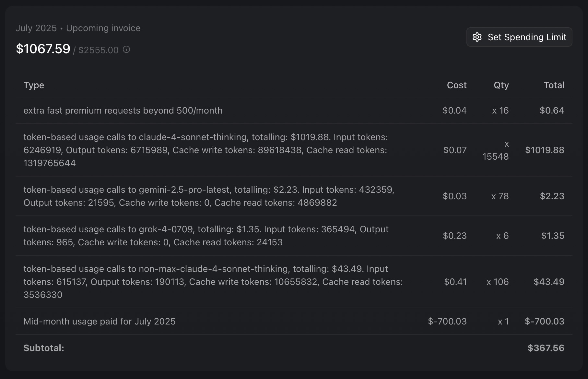Select the extra fast premium requests row
Screen dimensions: 588x379
(123, 110)
